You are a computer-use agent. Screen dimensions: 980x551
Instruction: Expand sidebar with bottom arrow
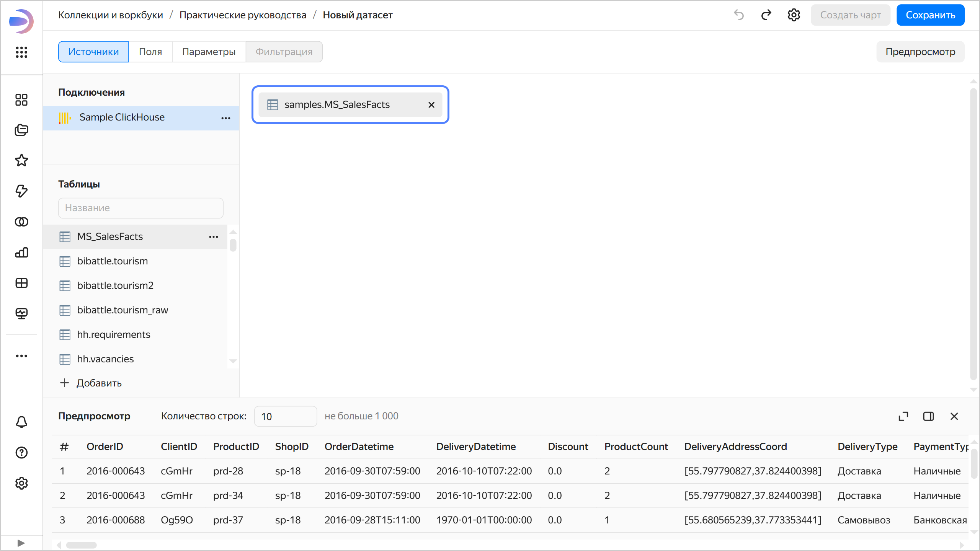pyautogui.click(x=21, y=543)
